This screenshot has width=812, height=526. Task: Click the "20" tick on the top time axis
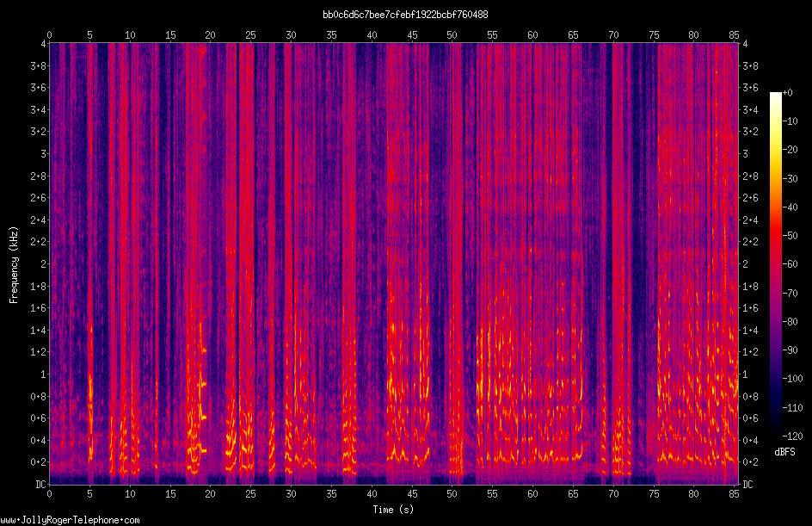(x=210, y=35)
